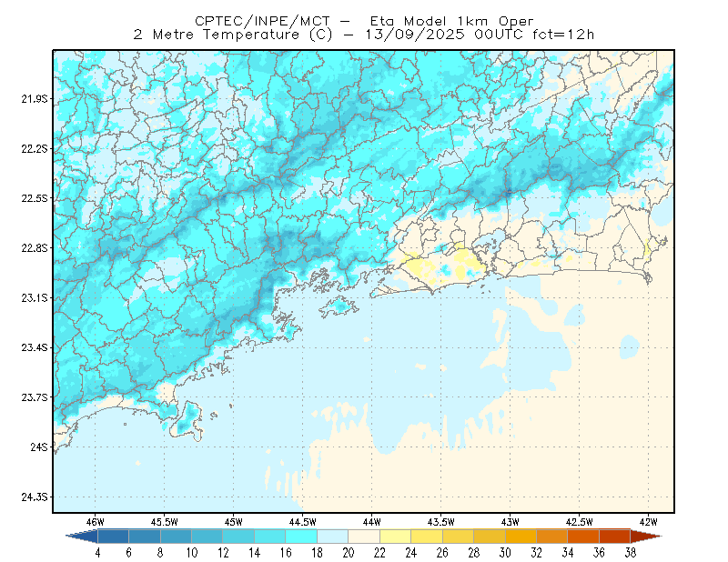Click the legend swatch between 16 and 18
Screen dimensions: 728x562
[301, 536]
